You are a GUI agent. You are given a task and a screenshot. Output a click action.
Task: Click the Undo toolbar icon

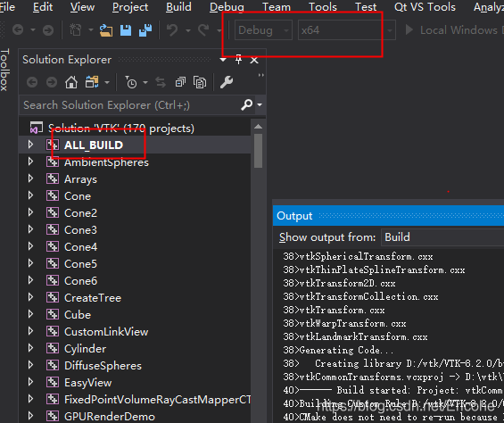pyautogui.click(x=172, y=30)
